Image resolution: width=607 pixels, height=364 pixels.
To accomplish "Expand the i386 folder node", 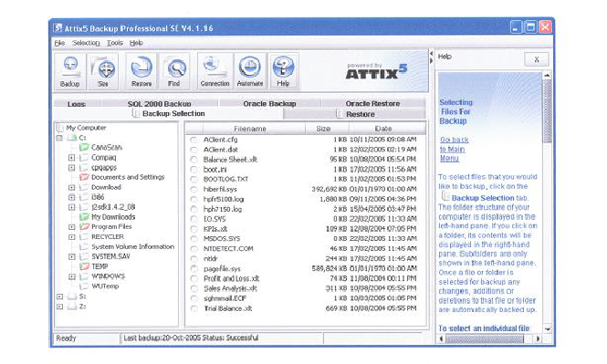I will click(x=71, y=197).
